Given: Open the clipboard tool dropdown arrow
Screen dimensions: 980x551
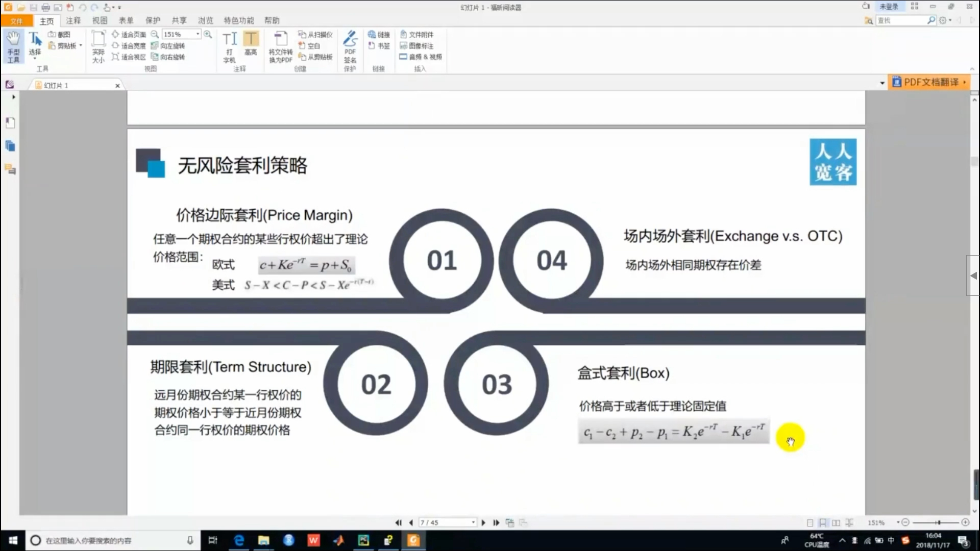Looking at the screenshot, I should tap(81, 45).
